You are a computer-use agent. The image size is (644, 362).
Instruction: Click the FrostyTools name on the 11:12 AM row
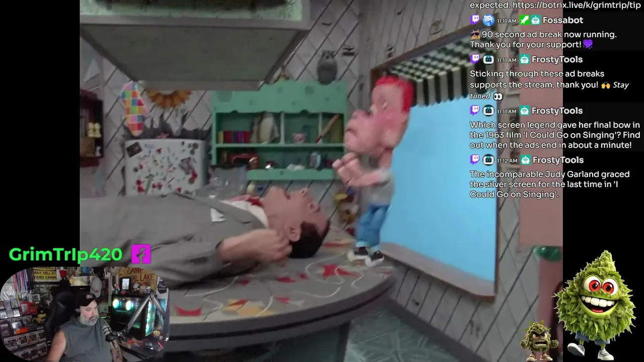[558, 160]
